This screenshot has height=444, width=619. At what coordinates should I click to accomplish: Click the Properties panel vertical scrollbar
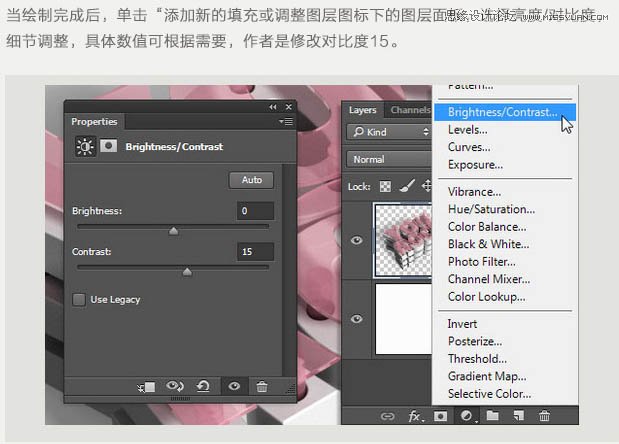pos(289,270)
